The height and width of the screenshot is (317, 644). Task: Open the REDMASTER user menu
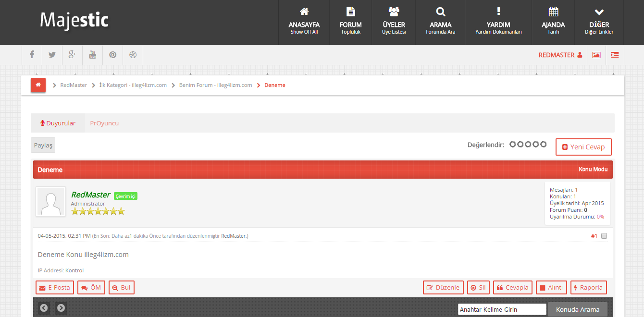pos(560,55)
